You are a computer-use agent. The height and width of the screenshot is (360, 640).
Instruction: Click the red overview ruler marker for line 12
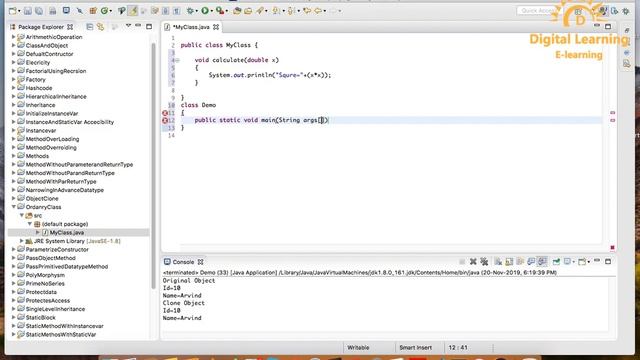tap(613, 120)
